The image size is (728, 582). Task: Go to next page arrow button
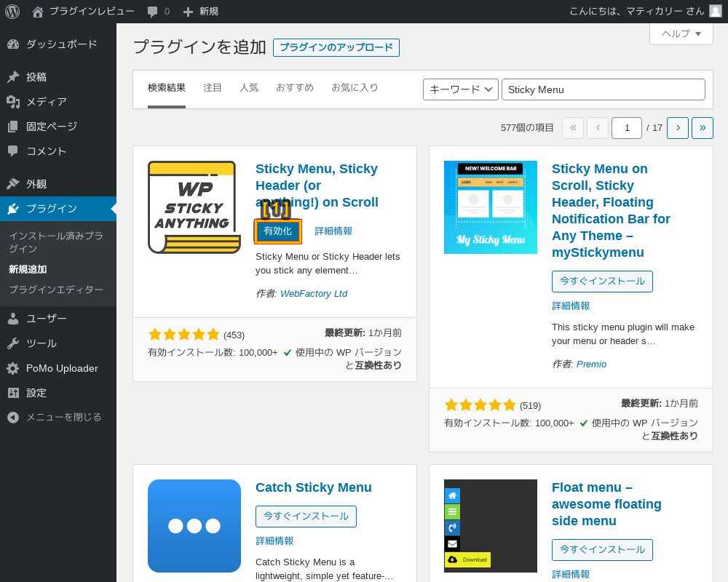(677, 127)
